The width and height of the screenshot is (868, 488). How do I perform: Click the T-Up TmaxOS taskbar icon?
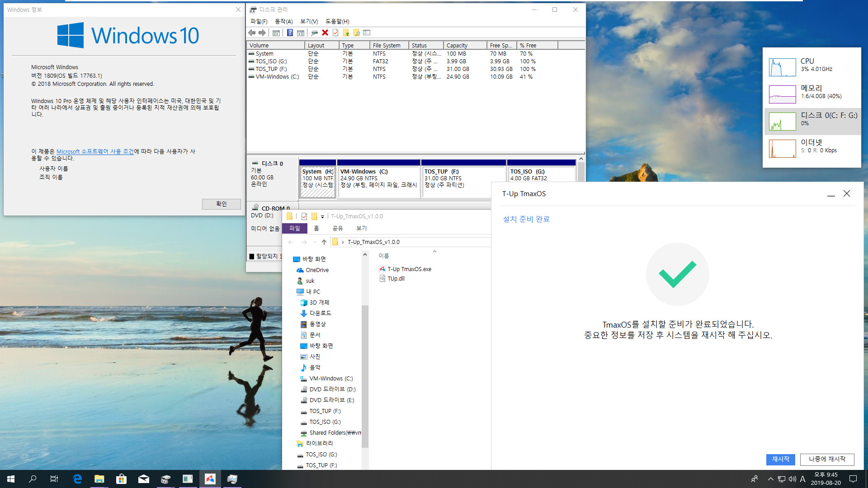pos(210,479)
